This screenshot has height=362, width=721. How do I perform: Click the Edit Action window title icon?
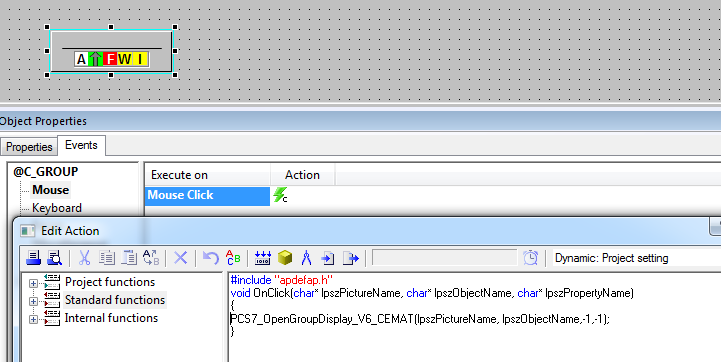click(x=28, y=231)
